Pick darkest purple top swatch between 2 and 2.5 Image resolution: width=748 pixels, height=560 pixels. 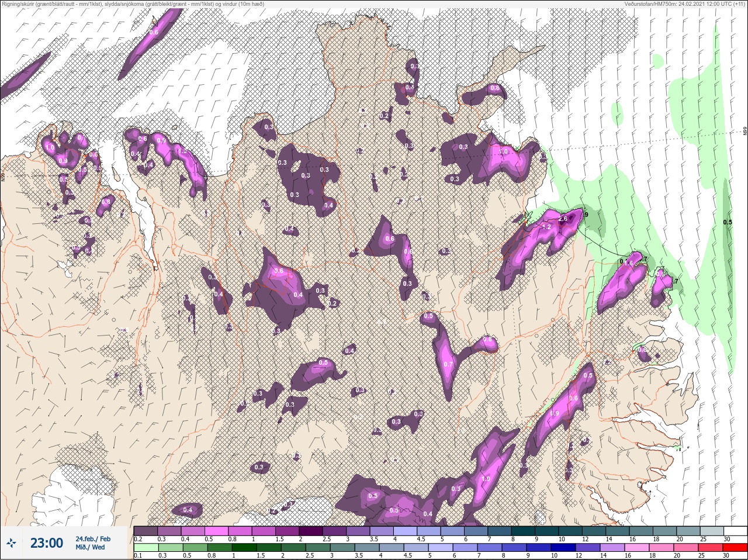pos(311,531)
